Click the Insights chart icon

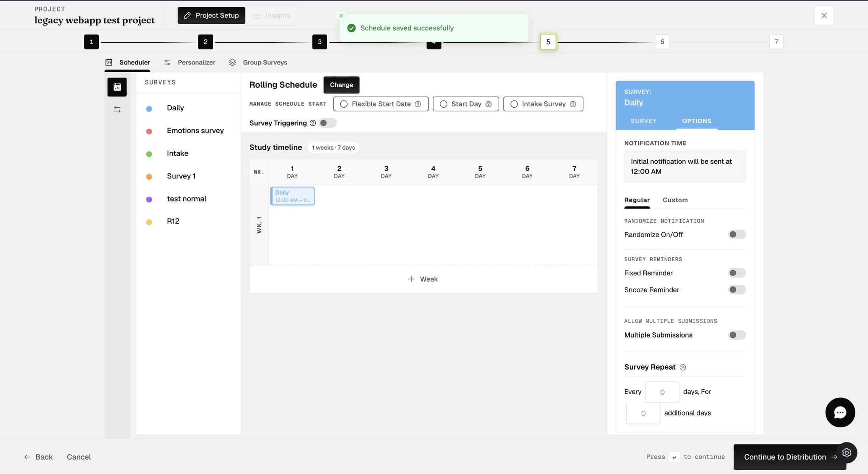click(257, 16)
